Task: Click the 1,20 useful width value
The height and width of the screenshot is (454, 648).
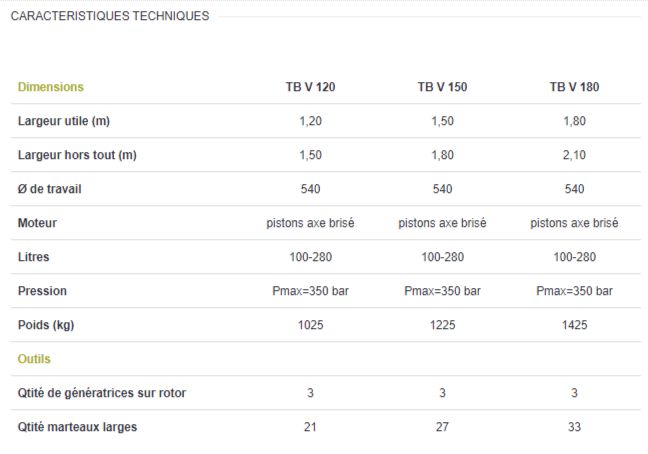Action: (x=310, y=121)
